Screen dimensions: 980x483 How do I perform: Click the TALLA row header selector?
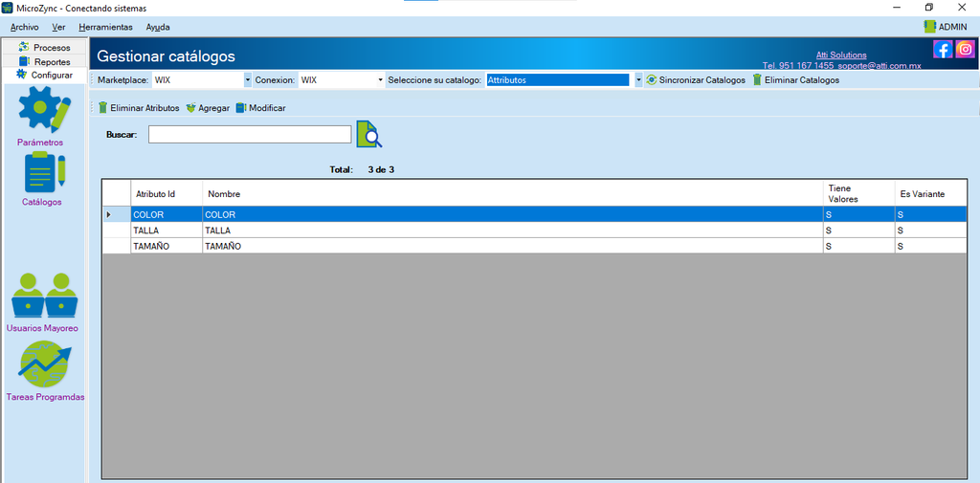coord(116,231)
